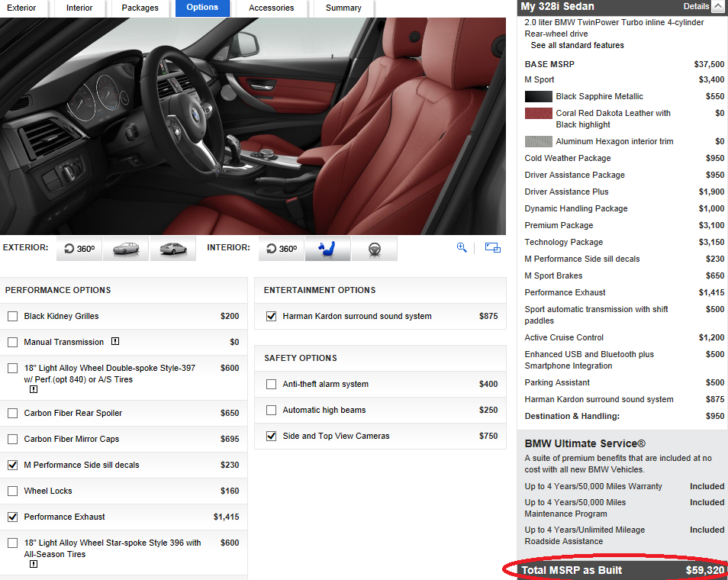Check the Black Kidney Grilles option
This screenshot has width=728, height=580.
(x=12, y=316)
